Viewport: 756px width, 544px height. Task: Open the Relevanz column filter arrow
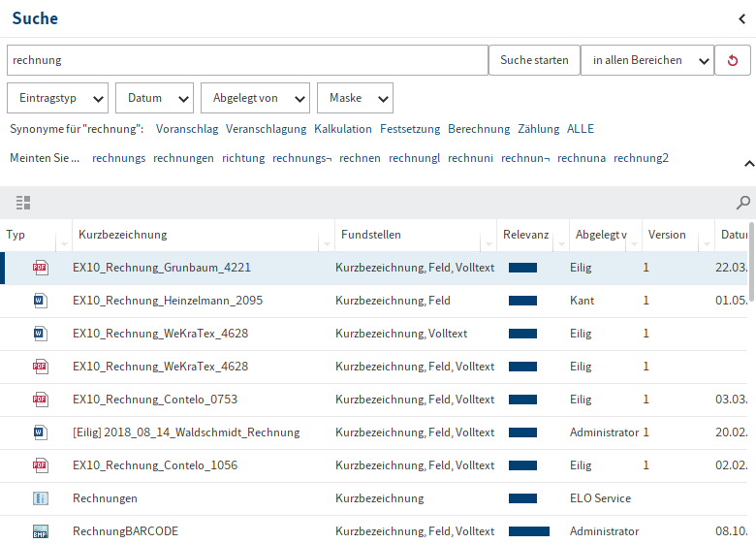click(561, 244)
